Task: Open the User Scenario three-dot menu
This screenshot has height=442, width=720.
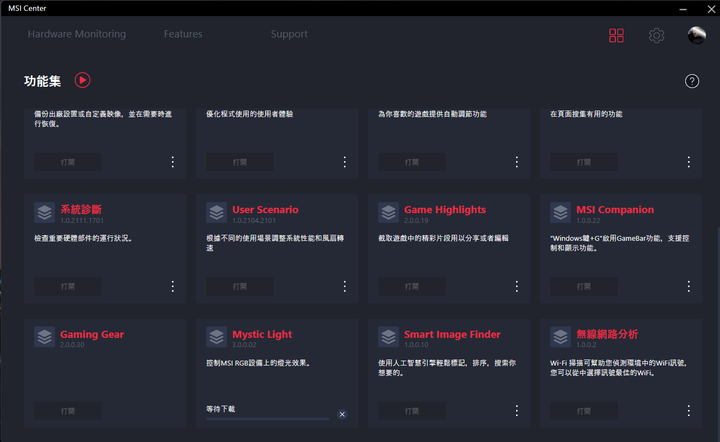Action: (x=344, y=286)
